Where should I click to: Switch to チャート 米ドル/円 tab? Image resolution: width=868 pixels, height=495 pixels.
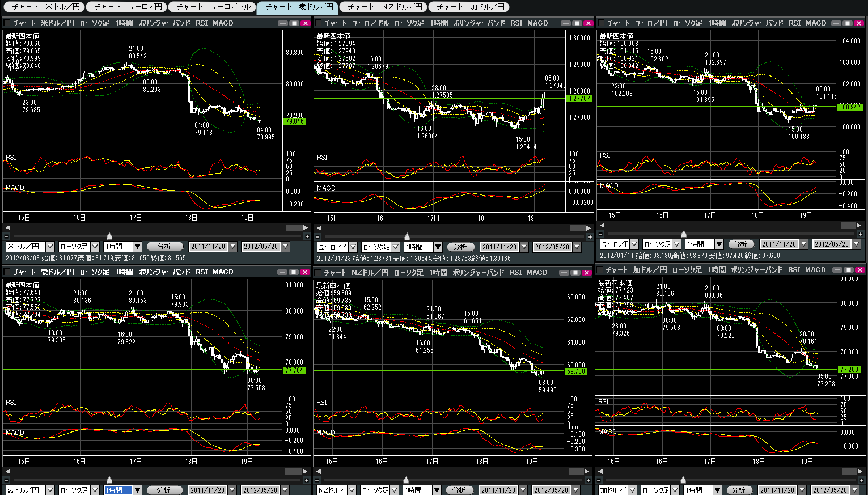pos(43,7)
